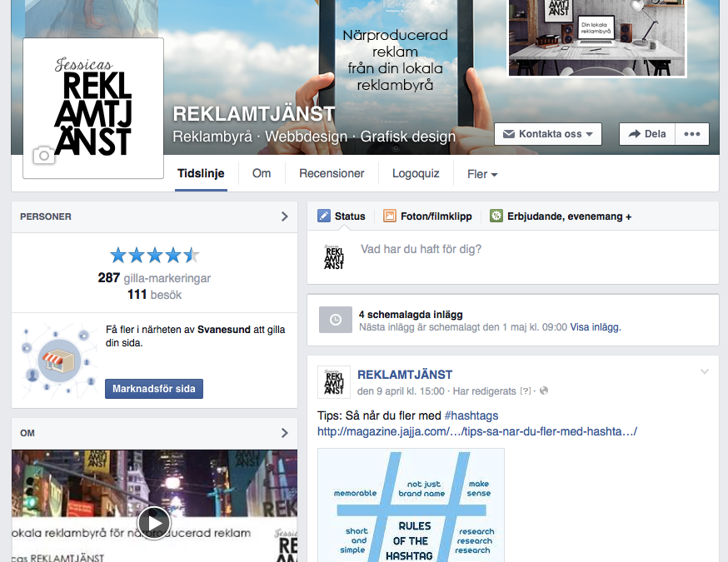Click the desk photo thumbnail in the cover

click(596, 38)
